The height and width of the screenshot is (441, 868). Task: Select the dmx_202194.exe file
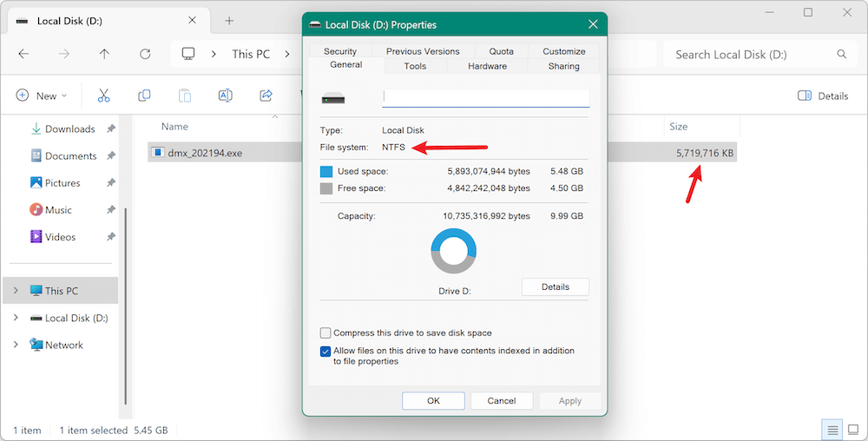click(206, 154)
